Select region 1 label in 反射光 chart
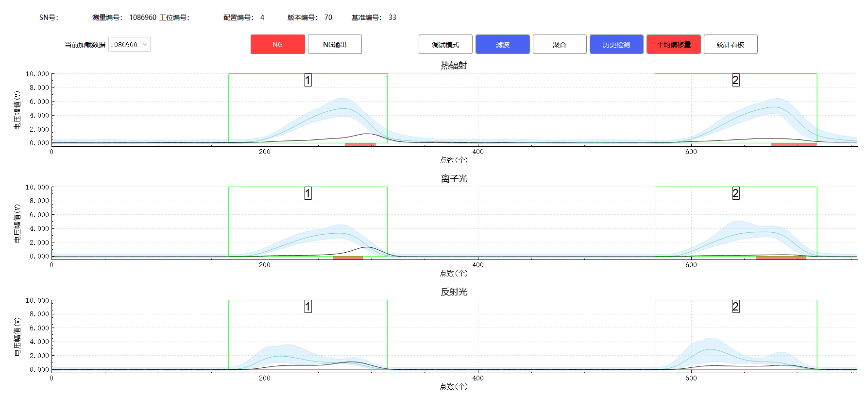868x397 pixels. point(308,307)
